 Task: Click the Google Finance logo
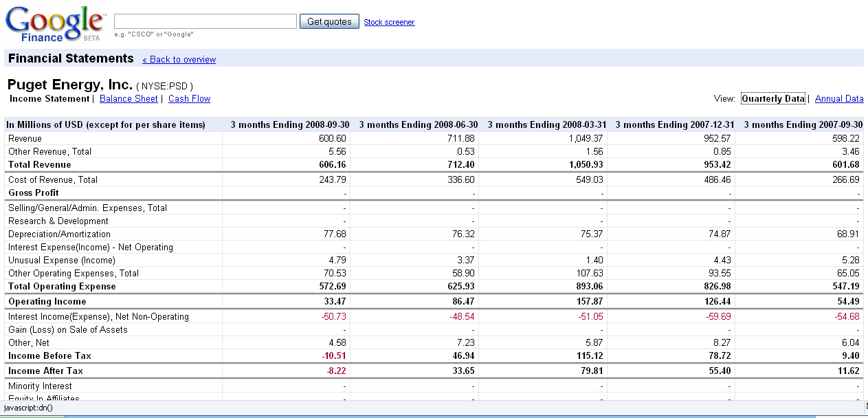(56, 23)
